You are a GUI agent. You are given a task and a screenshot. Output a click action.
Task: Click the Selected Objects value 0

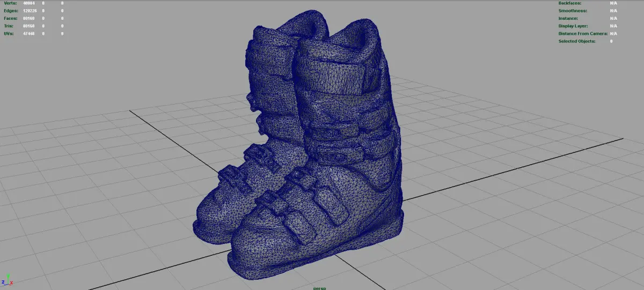click(611, 41)
